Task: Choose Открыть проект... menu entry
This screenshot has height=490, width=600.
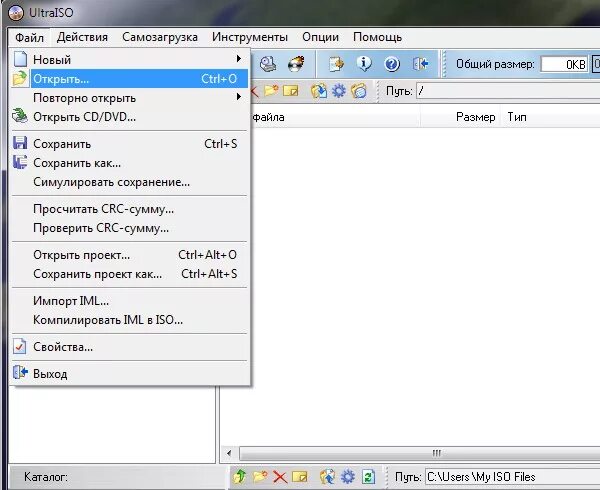Action: pyautogui.click(x=130, y=255)
